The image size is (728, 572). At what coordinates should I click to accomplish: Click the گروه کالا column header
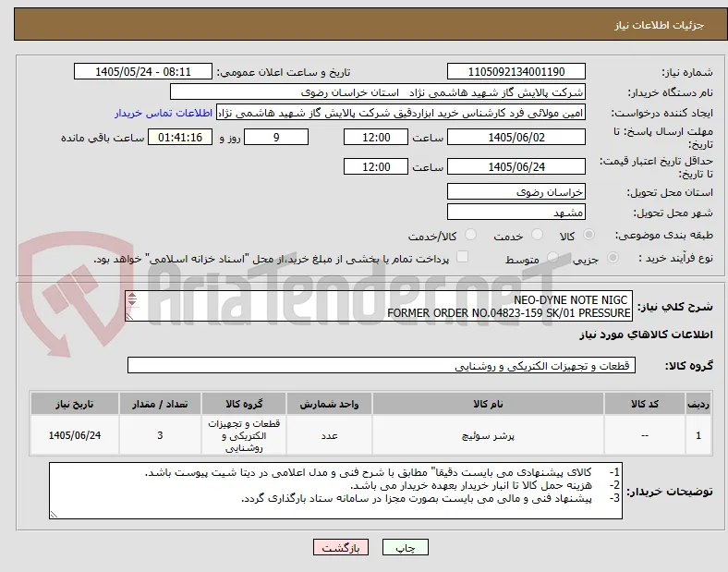[x=244, y=404]
